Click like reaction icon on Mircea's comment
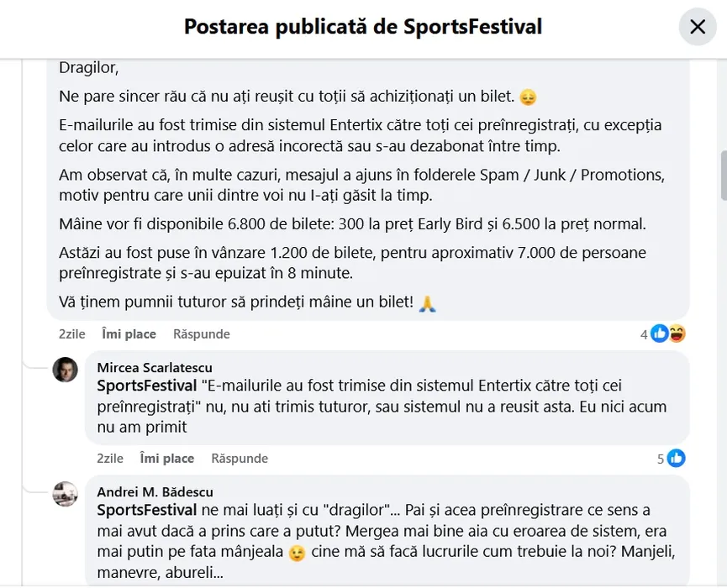The width and height of the screenshot is (727, 588). coord(677,459)
